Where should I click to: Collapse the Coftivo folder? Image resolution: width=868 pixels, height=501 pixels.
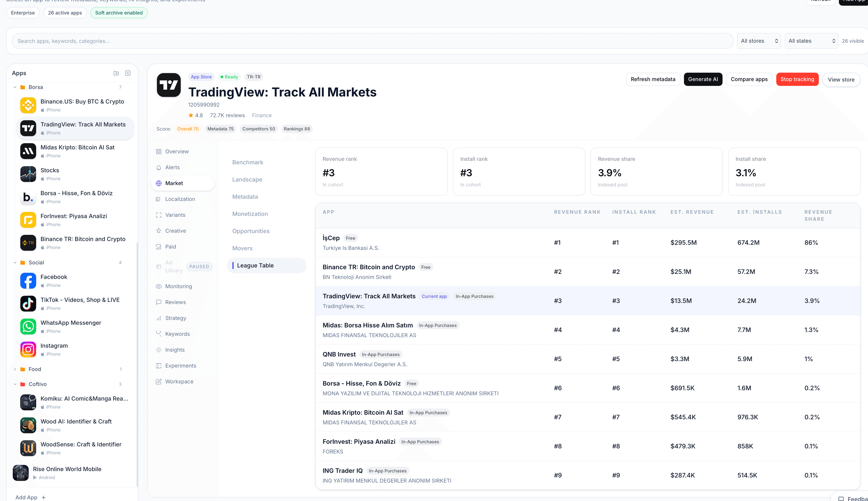(15, 384)
